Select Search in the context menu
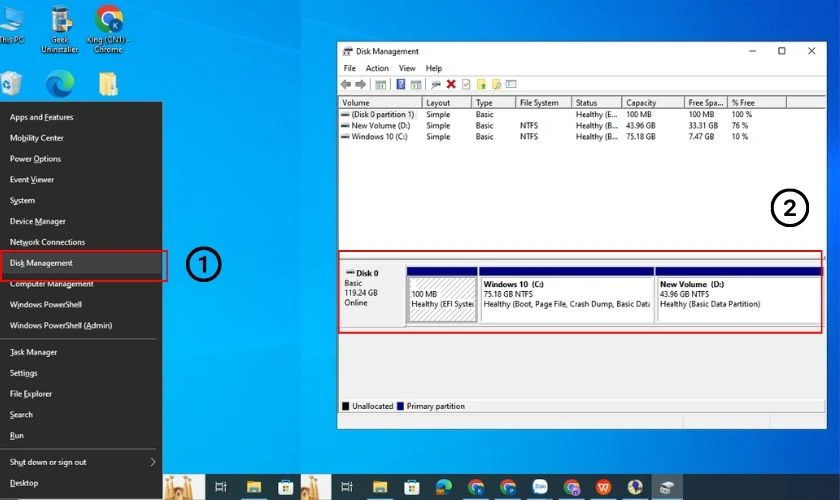840x500 pixels. 81,415
